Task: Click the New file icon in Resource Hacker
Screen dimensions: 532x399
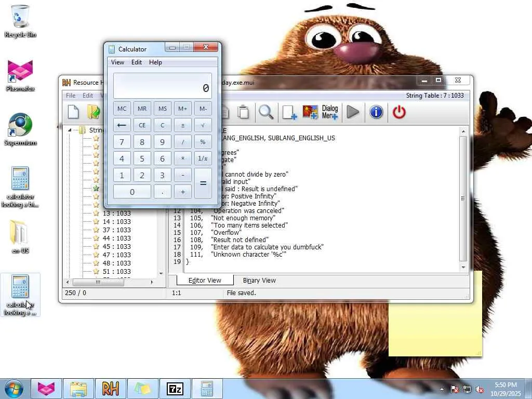Action: click(73, 112)
